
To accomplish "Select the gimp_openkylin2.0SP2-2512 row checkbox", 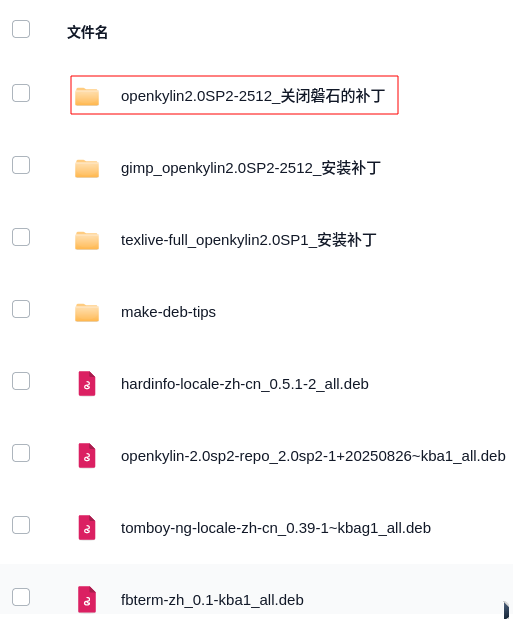I will 21,165.
